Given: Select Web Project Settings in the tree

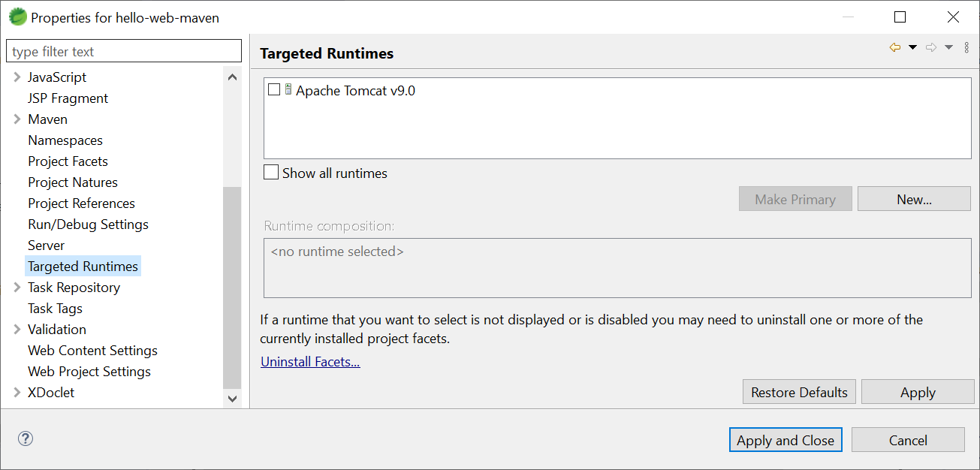Looking at the screenshot, I should click(89, 372).
